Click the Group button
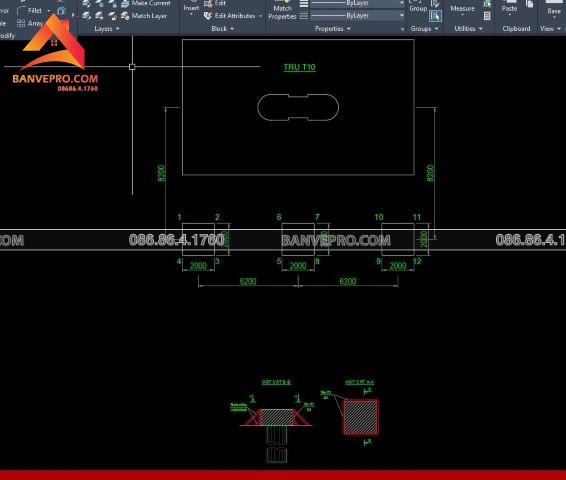The width and height of the screenshot is (566, 480). click(418, 7)
